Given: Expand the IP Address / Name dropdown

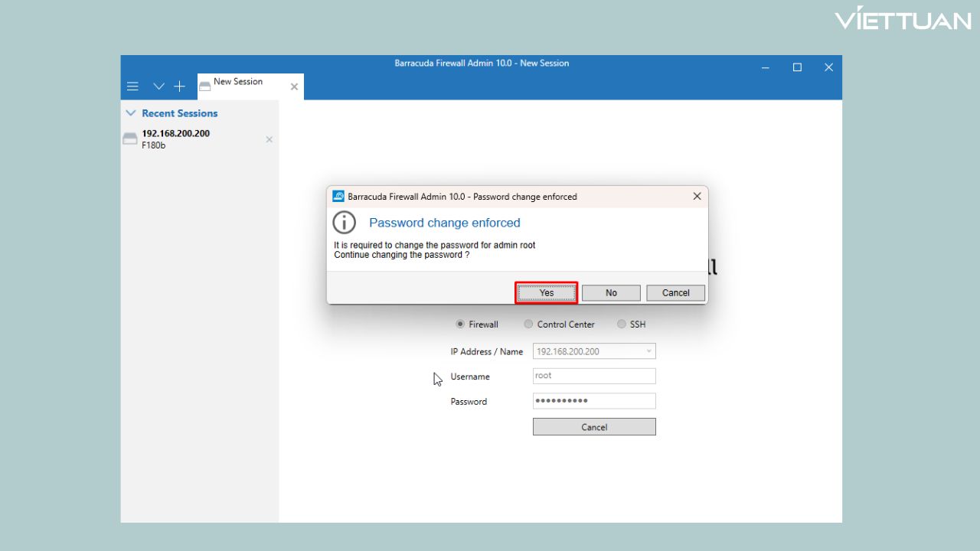Looking at the screenshot, I should [648, 352].
